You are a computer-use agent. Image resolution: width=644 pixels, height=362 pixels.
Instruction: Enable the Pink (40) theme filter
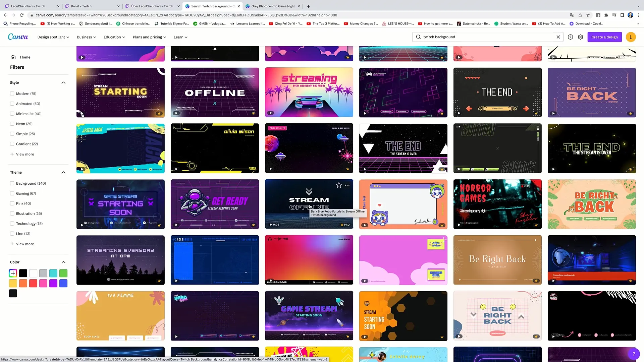[12, 203]
